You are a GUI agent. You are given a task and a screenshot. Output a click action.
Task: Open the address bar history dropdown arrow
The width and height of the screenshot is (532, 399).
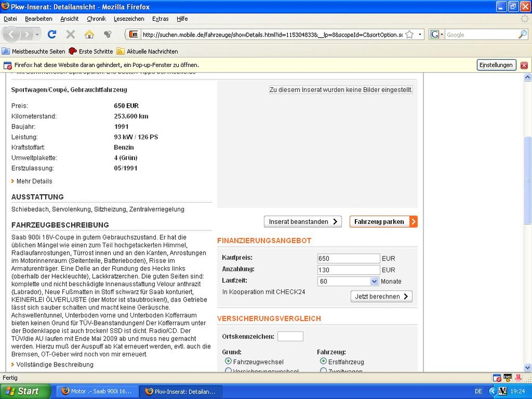pyautogui.click(x=420, y=34)
